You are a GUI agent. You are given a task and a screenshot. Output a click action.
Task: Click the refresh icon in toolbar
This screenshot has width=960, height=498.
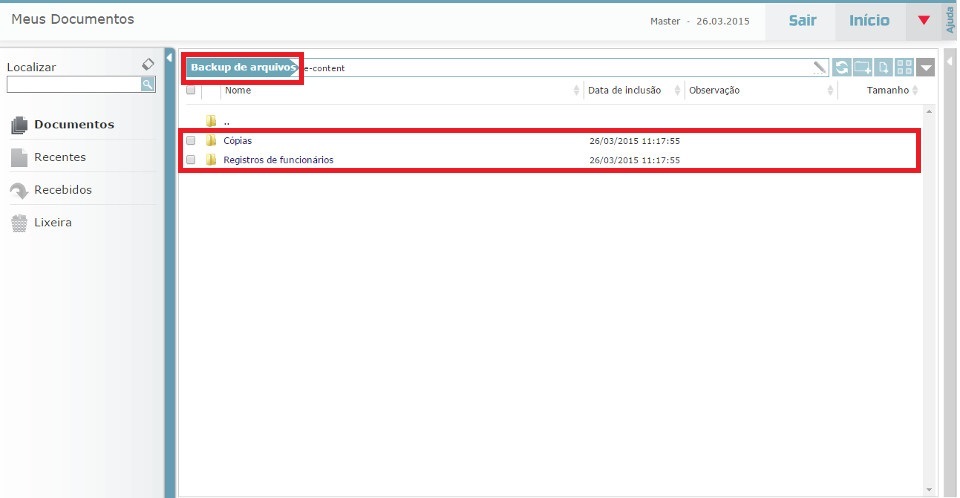point(842,68)
